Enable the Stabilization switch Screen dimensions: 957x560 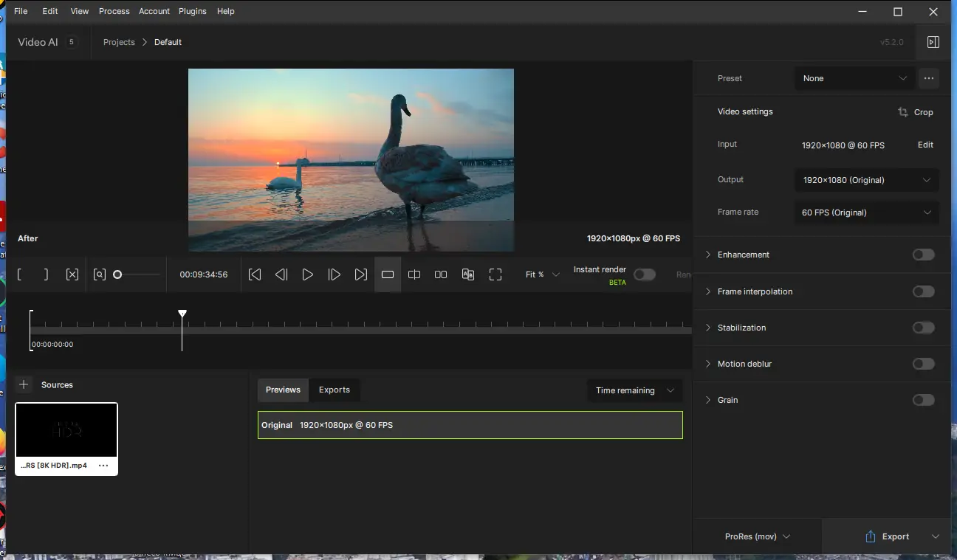pyautogui.click(x=923, y=328)
